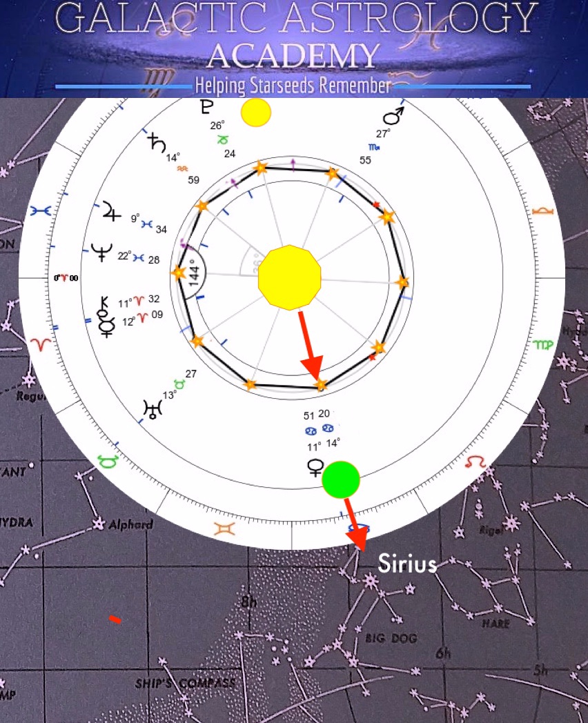Select the Pisces glyph in Neptune's 22° 28 position
Viewport: 588px width, 723px height.
tap(138, 258)
